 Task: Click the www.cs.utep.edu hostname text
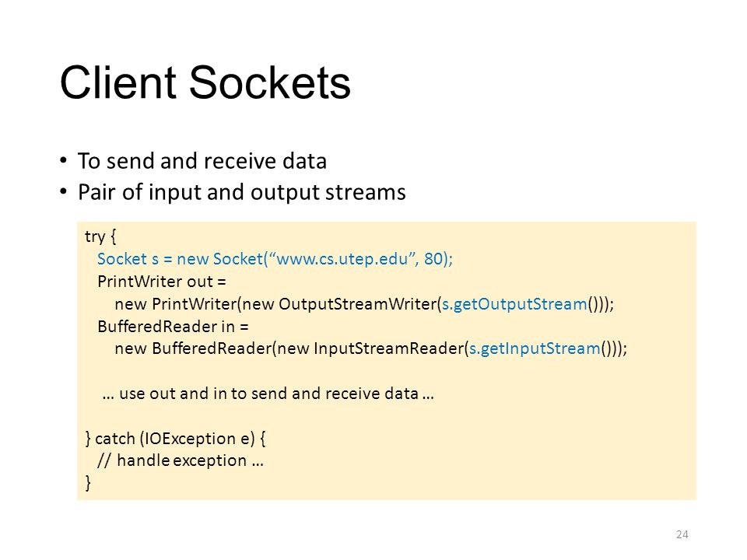coord(342,258)
